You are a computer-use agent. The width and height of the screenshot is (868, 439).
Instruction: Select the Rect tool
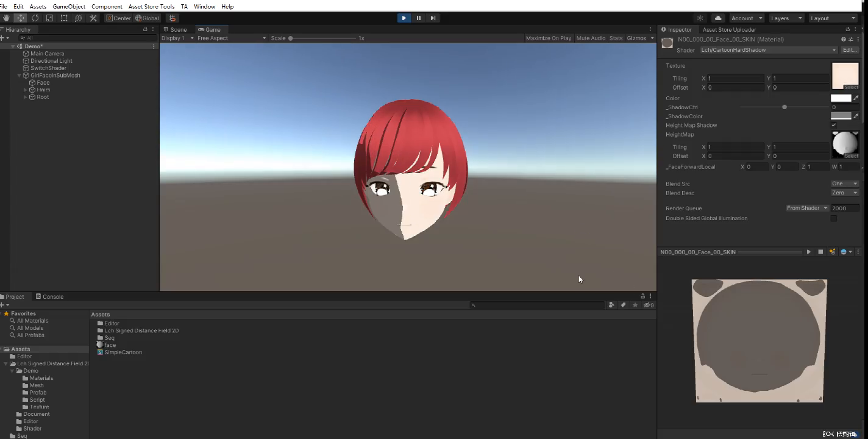[64, 18]
